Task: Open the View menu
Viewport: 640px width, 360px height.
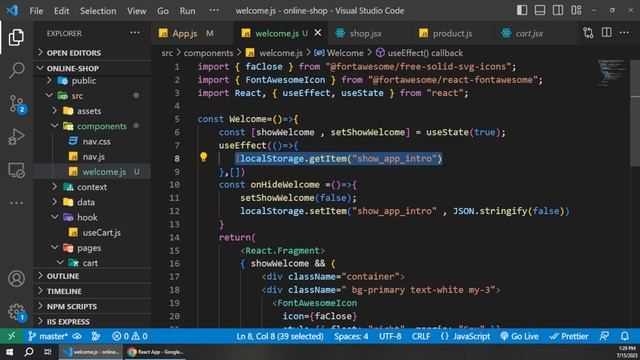Action: tap(136, 11)
